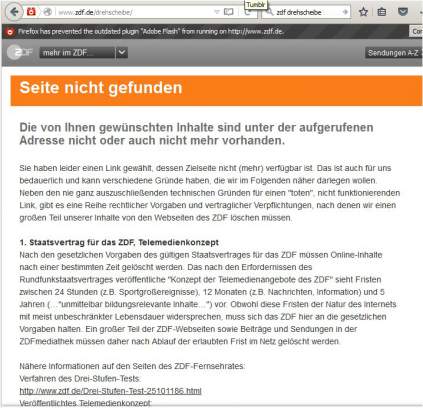Click the search arrow in the search box

(x=345, y=12)
